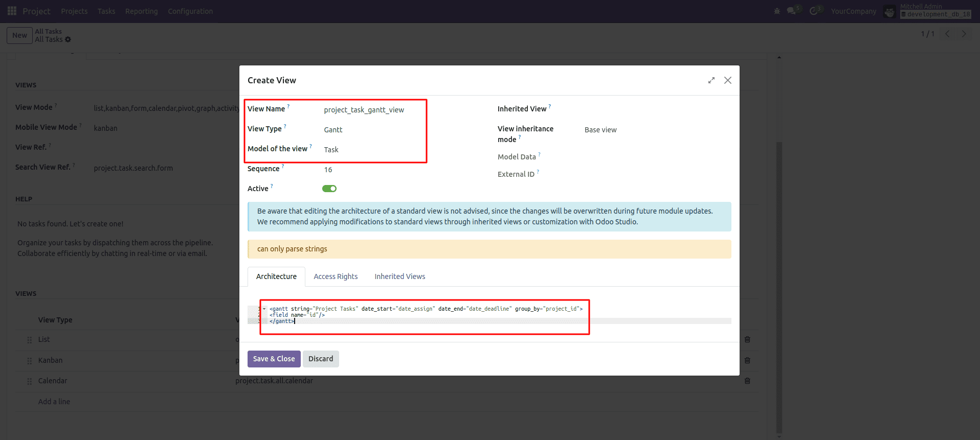Image resolution: width=980 pixels, height=440 pixels.
Task: Grab the Calendar row drag handle
Action: (x=29, y=381)
